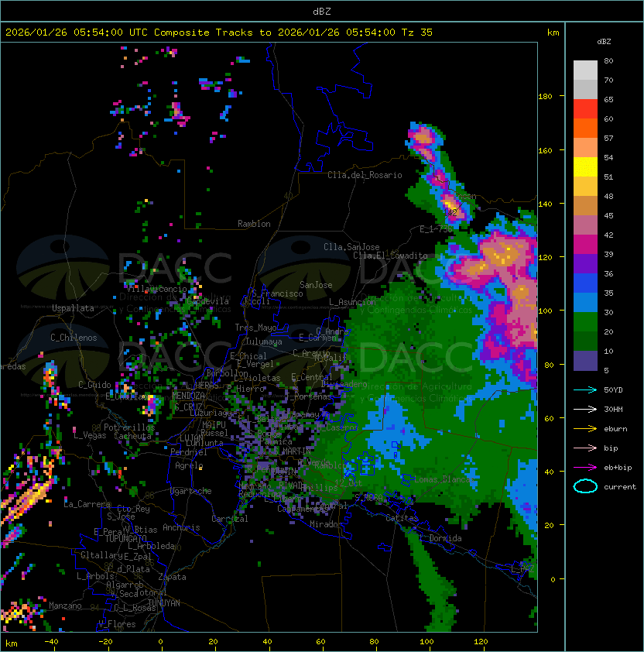Pick the dark orange 60–57 dBZ swatch
The height and width of the screenshot is (652, 644).
(x=585, y=128)
